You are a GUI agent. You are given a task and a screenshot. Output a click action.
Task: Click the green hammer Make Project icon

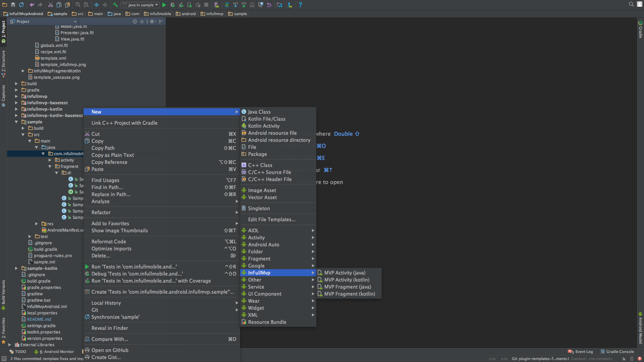[x=115, y=5]
